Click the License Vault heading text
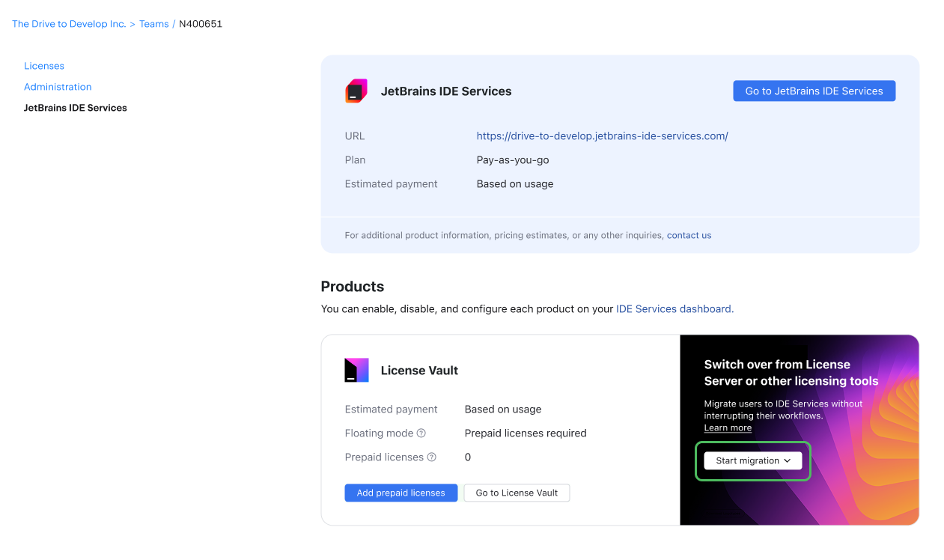The height and width of the screenshot is (560, 944). 419,371
